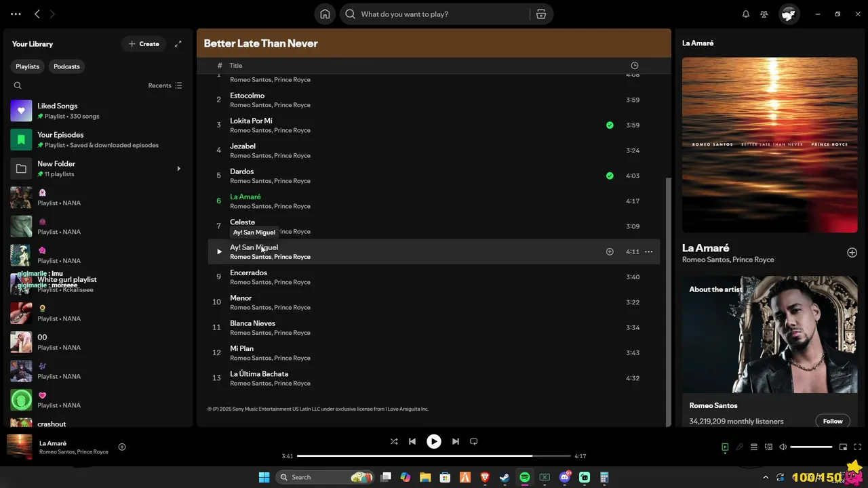Select the track Jezabel
868x488 pixels.
click(433, 150)
